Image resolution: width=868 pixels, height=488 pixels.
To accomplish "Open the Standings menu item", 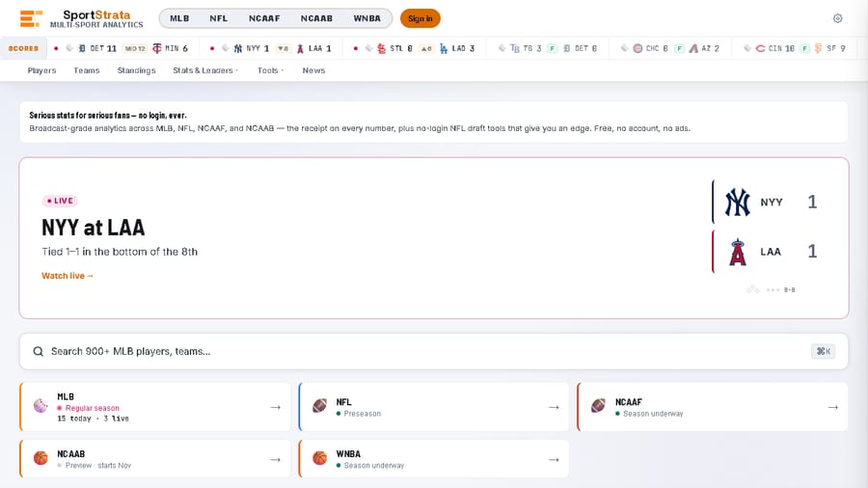I will tap(136, 70).
